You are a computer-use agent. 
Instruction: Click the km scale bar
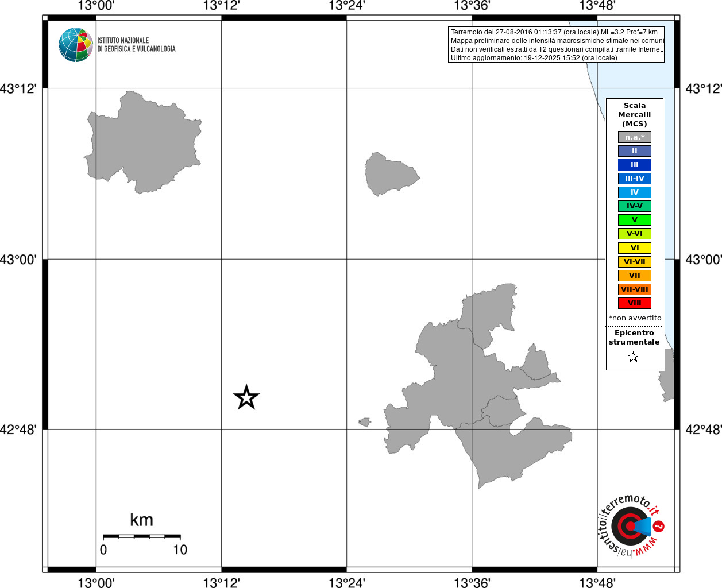pyautogui.click(x=142, y=536)
